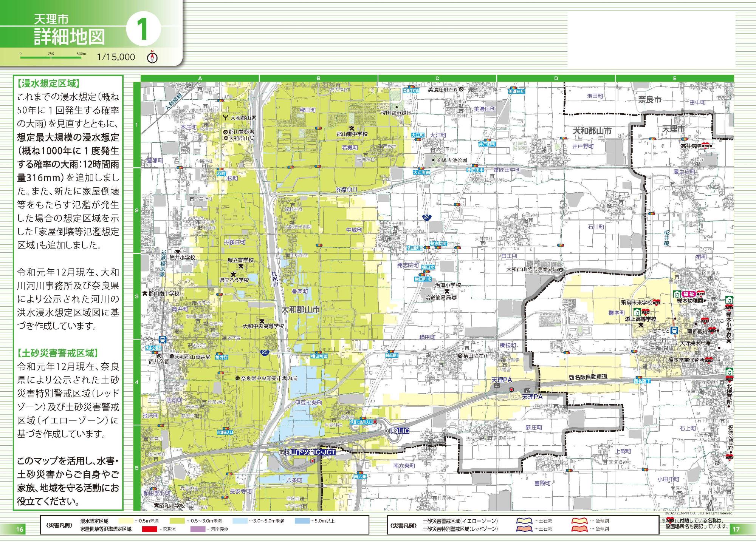Image resolution: width=756 pixels, height=542 pixels.
Task: Select grid column header D
Action: pyautogui.click(x=556, y=79)
